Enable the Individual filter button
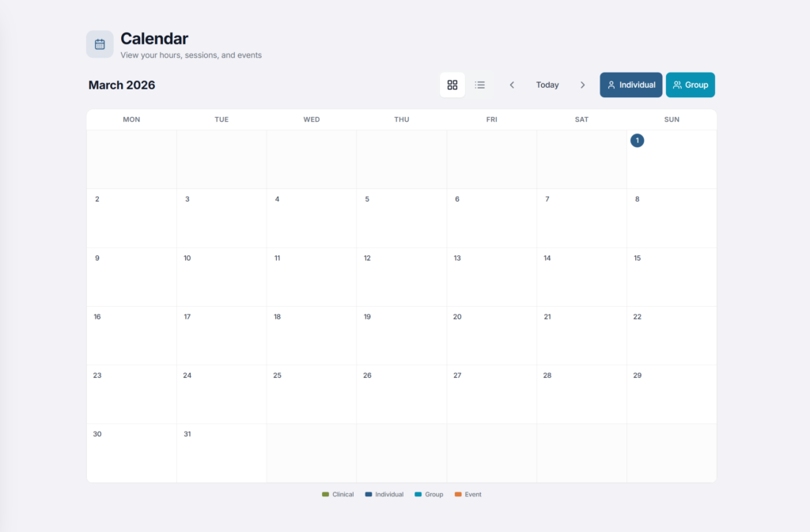 click(x=630, y=85)
